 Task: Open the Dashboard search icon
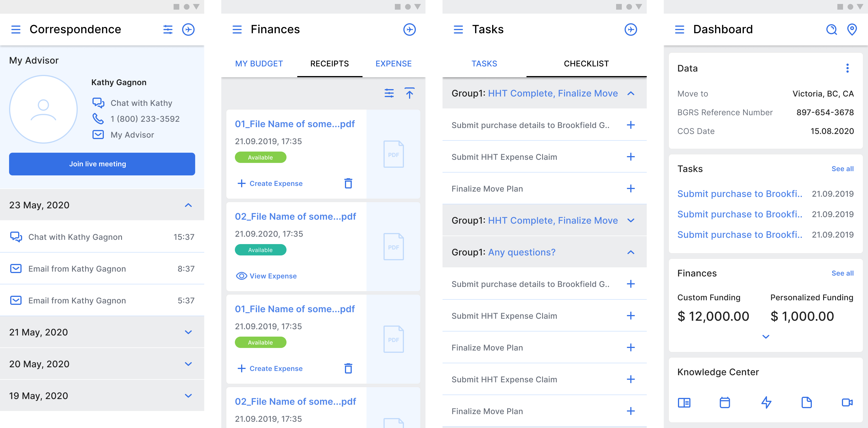(831, 30)
